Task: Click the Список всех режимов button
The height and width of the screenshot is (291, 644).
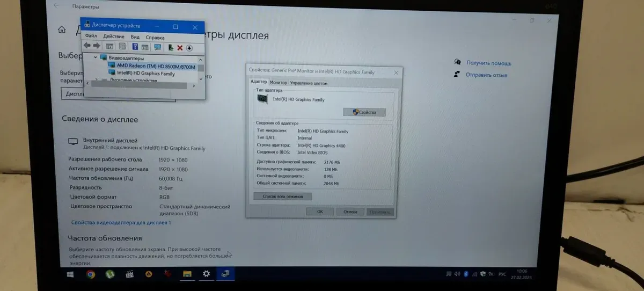Action: coord(282,197)
